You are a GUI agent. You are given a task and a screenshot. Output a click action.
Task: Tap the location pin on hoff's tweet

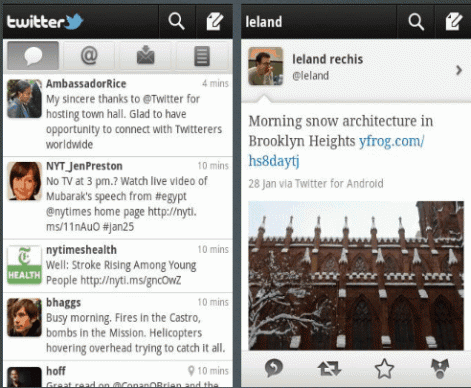click(191, 371)
